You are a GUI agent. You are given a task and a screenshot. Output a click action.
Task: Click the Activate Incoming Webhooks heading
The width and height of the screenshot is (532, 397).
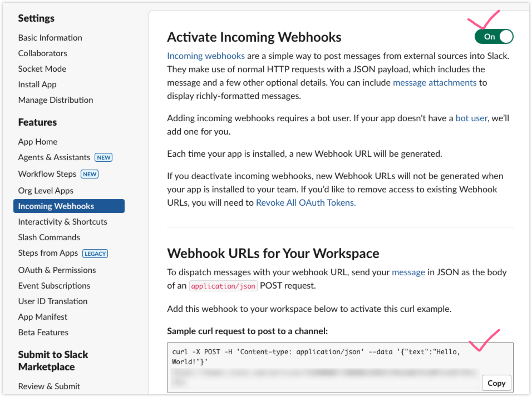pos(254,37)
